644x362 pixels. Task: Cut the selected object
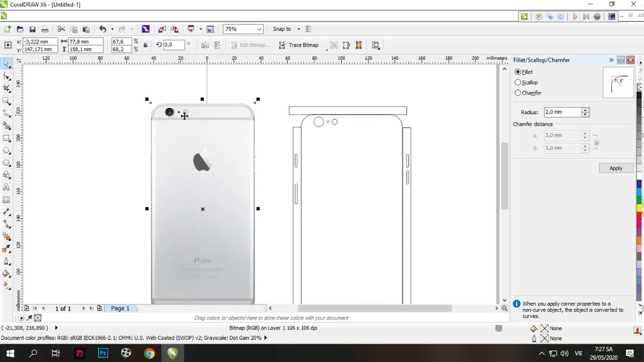(x=61, y=29)
